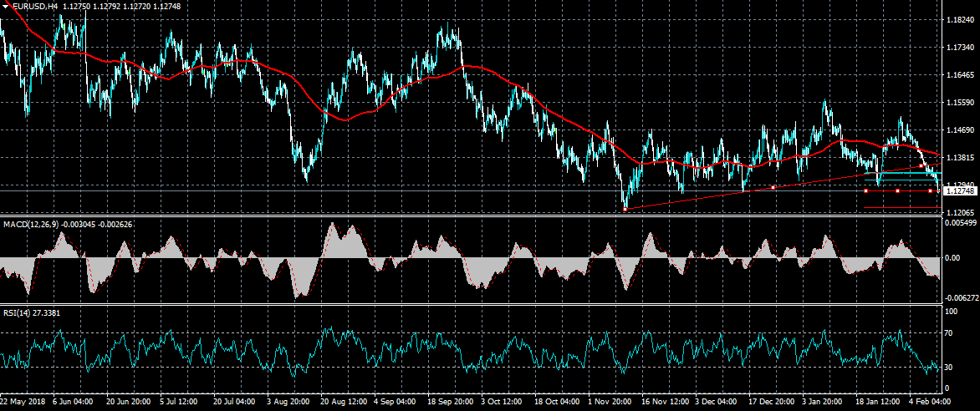The height and width of the screenshot is (411, 980).
Task: Click the -0.006272 MACD scale label
Action: [962, 299]
